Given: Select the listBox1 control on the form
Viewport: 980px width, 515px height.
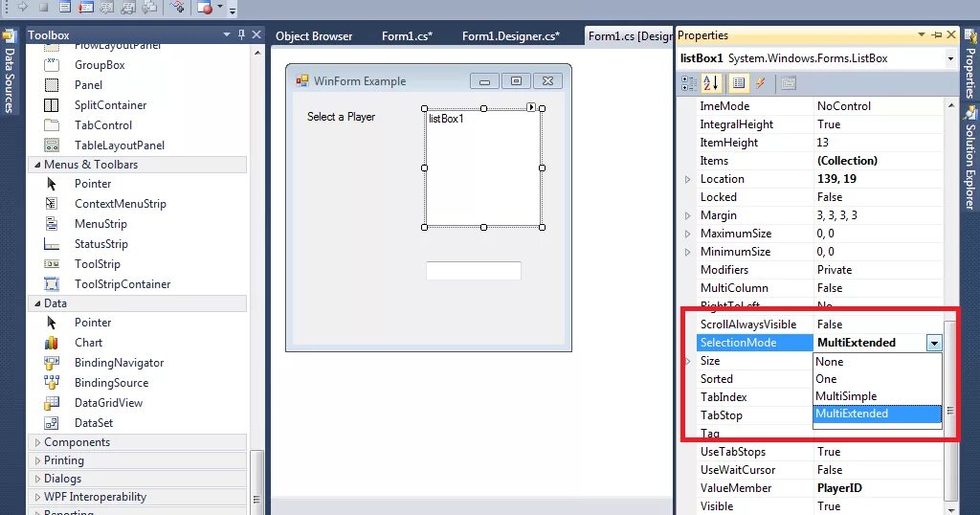Looking at the screenshot, I should point(483,168).
